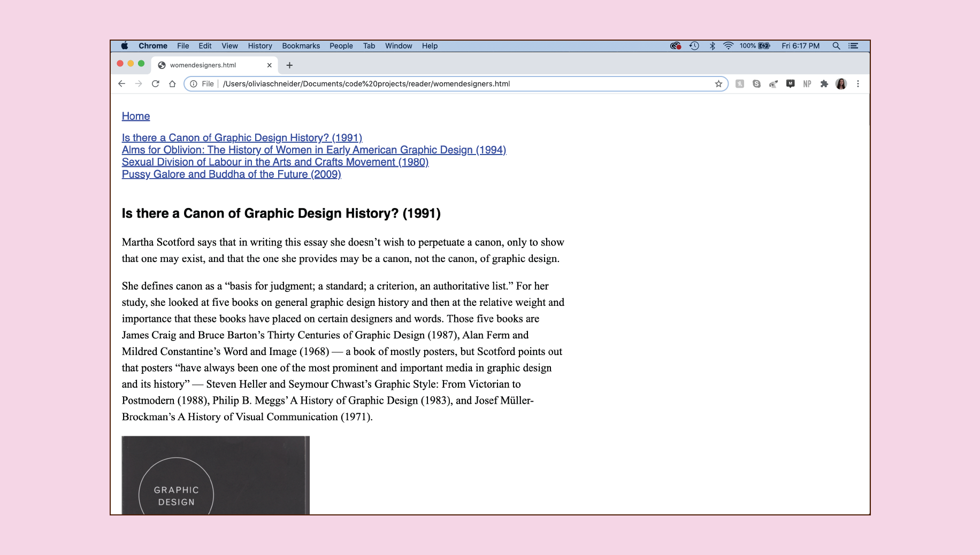Screen dimensions: 980x555
Task: Open a new tab with the plus button
Action: point(289,65)
